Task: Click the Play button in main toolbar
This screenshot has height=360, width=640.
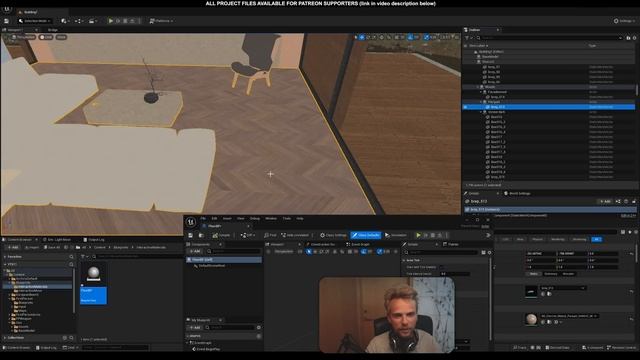Action: [x=111, y=21]
